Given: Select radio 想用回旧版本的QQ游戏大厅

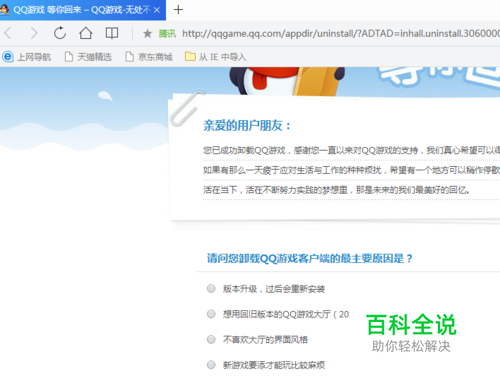Looking at the screenshot, I should click(x=211, y=314).
